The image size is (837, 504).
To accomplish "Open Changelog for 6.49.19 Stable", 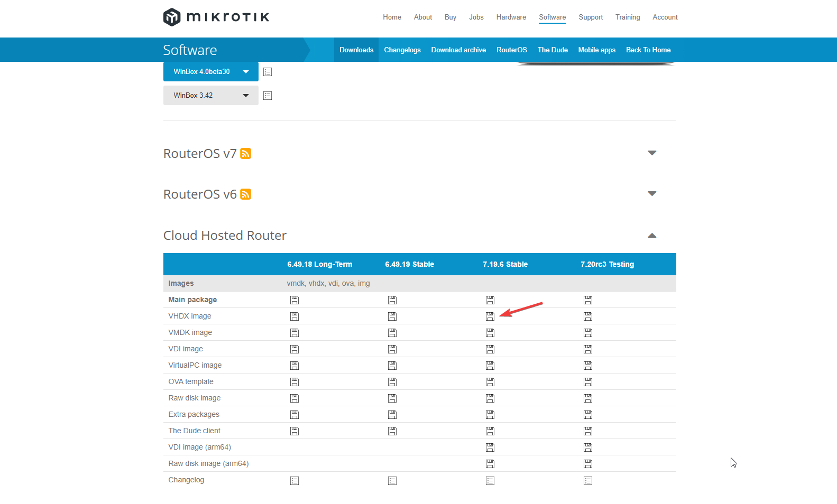I will click(392, 481).
